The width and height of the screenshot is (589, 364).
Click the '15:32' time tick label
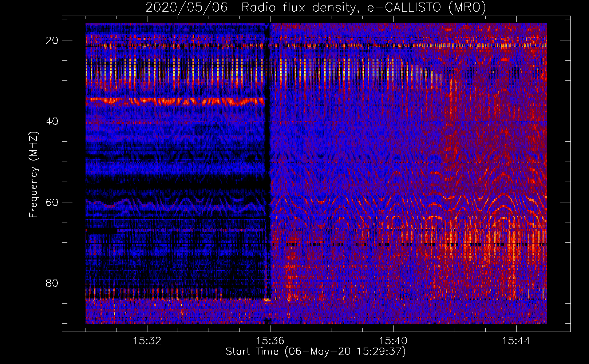147,341
